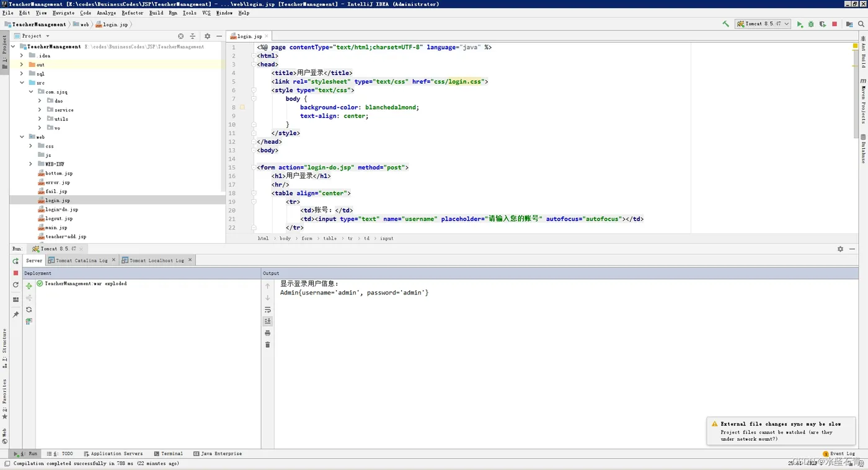Open Java Enterprise tool window
Viewport: 868px width, 470px height.
[x=218, y=454]
